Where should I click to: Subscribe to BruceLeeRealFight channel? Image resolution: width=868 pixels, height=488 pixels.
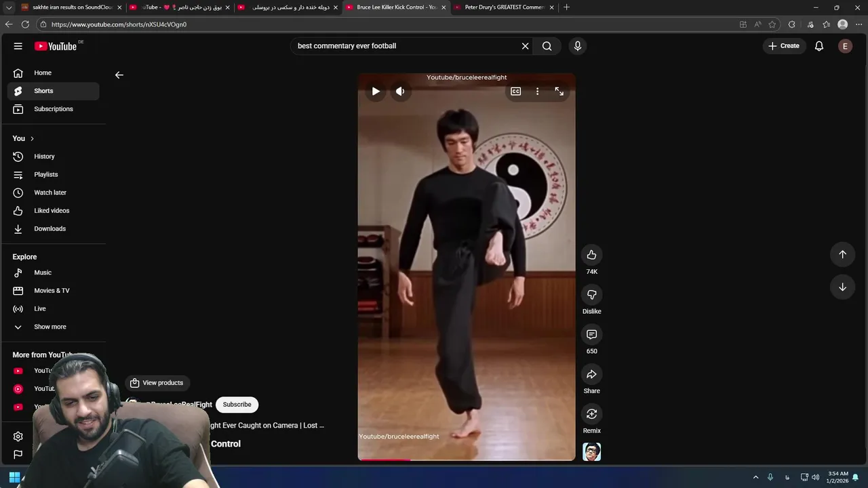[x=237, y=405]
